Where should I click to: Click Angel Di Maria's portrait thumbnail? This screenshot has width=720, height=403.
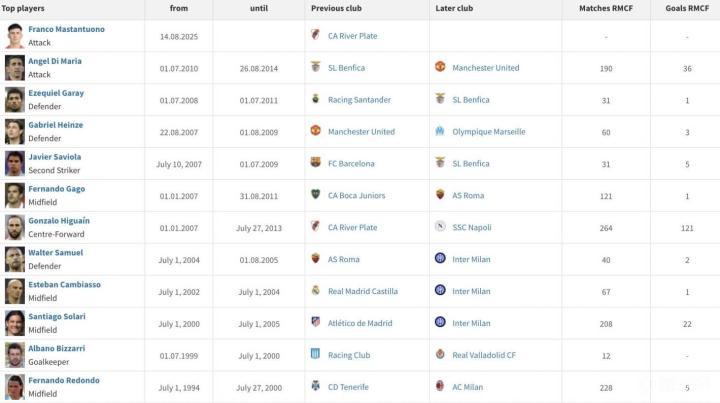14,68
